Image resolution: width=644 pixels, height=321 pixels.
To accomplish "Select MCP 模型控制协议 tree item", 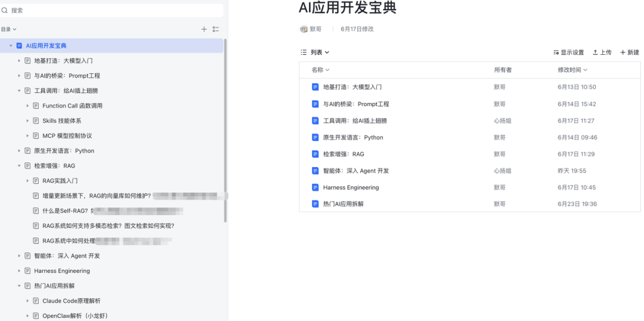I will (67, 135).
